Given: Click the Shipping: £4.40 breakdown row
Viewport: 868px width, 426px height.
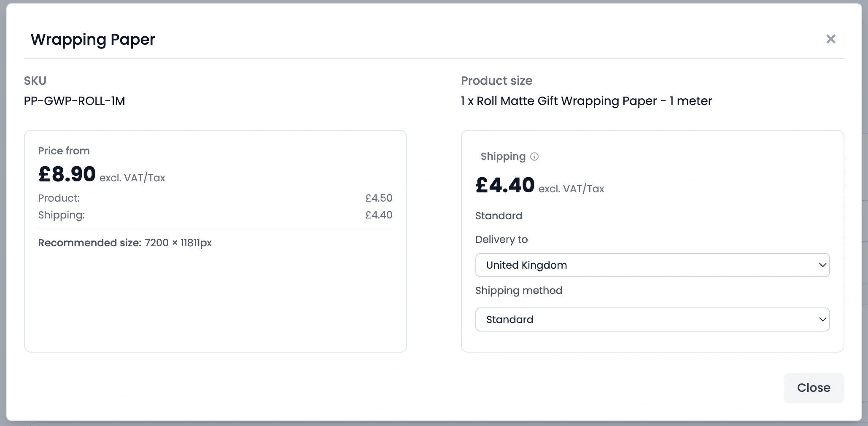Looking at the screenshot, I should [215, 215].
